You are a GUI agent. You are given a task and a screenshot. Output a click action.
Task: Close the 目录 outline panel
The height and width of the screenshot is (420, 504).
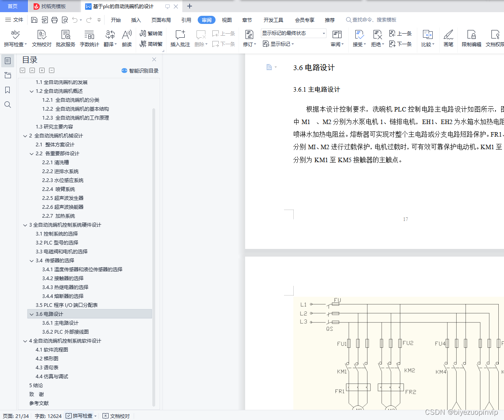(x=154, y=60)
